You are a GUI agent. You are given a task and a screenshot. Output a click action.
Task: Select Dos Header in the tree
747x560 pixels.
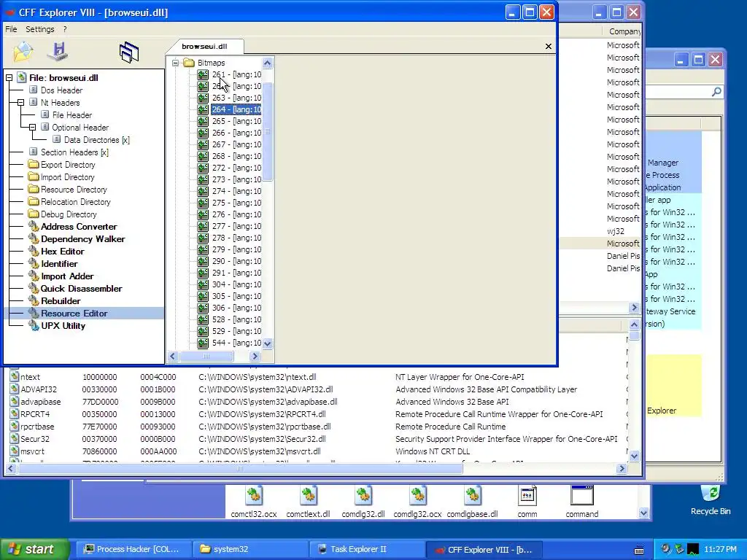click(x=61, y=90)
